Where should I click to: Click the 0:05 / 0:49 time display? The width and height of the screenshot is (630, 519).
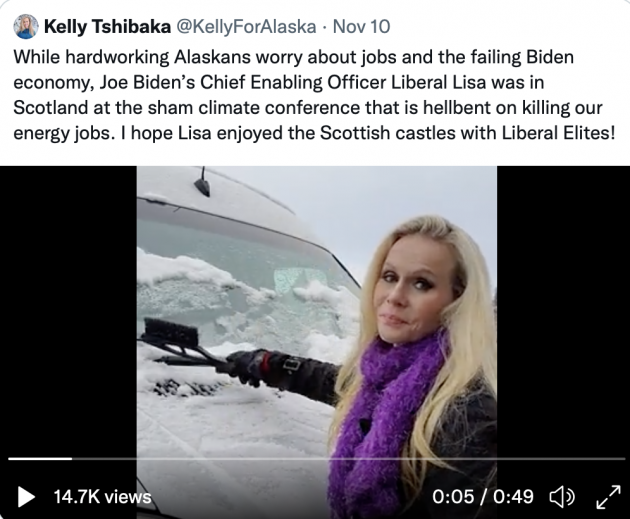[x=483, y=496]
